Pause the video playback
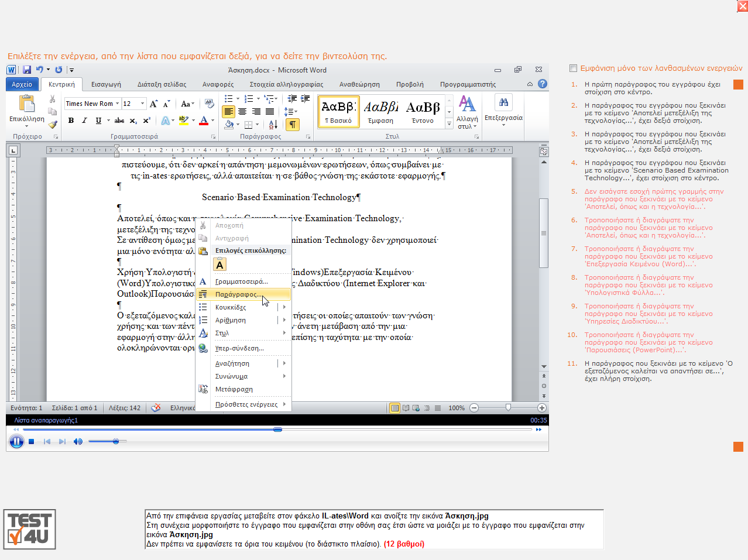The image size is (748, 560). pos(16,441)
